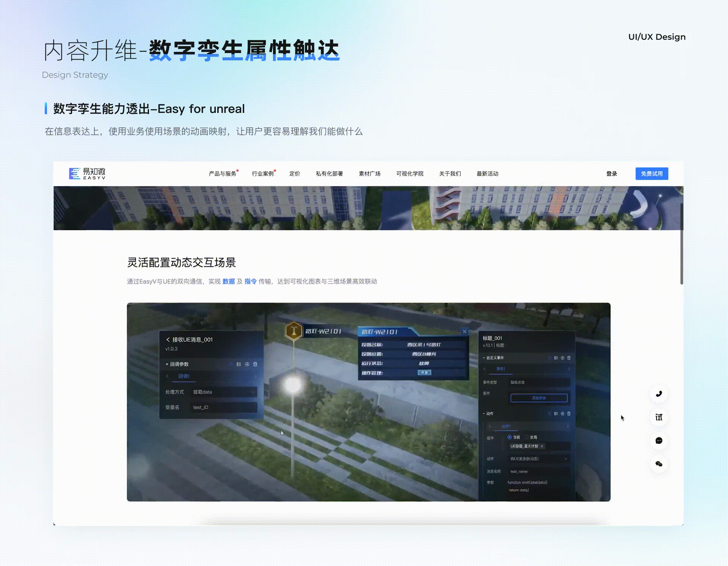Click previous arrow beside 回调1 tab
This screenshot has width=728, height=566.
pos(167,376)
